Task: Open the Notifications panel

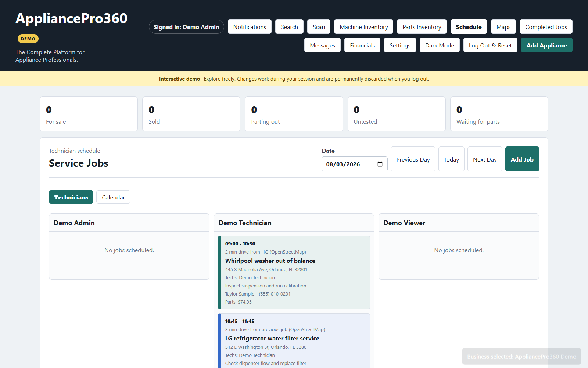Action: coord(250,27)
